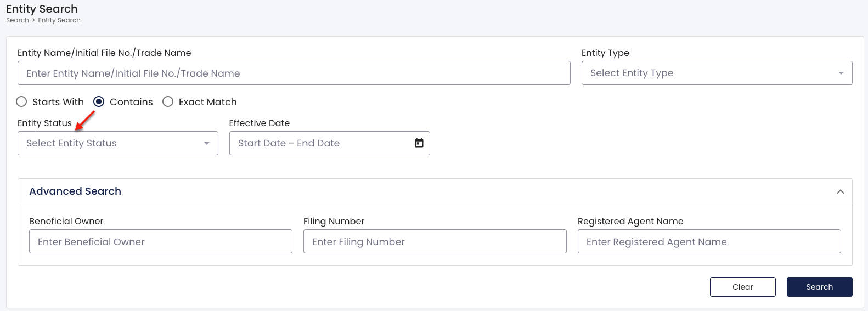Click the Filing Number label
The image size is (868, 311).
(334, 222)
